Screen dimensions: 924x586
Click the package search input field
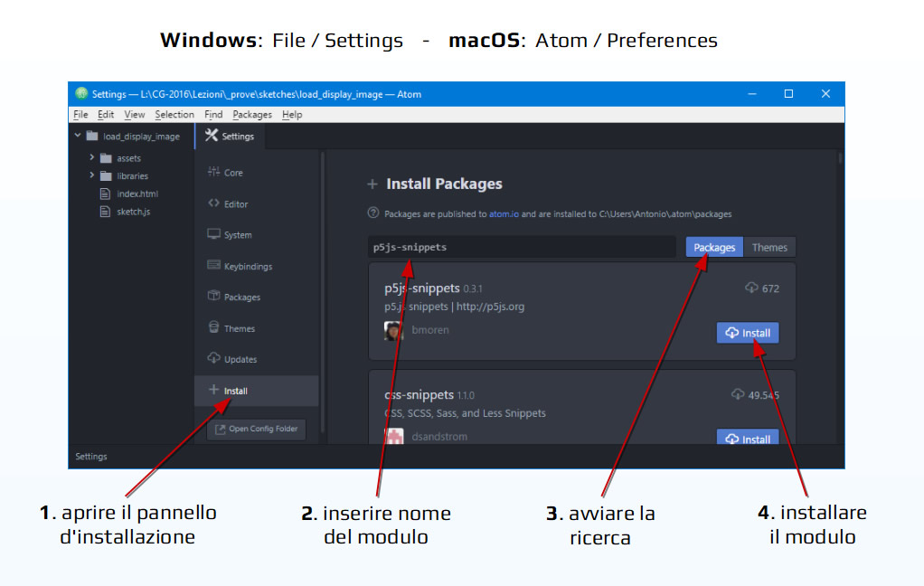coord(522,247)
